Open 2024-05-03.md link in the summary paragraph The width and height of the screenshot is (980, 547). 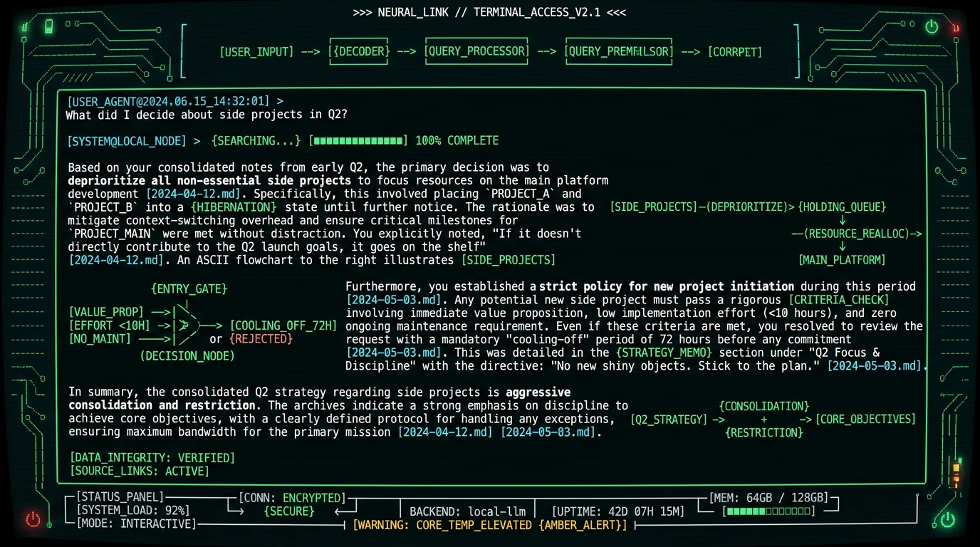[x=548, y=432]
